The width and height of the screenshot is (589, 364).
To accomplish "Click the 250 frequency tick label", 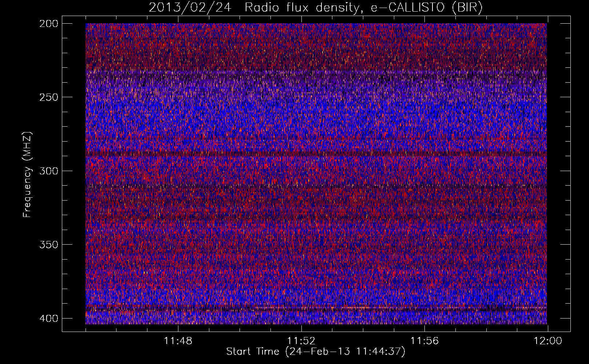I will (x=49, y=97).
